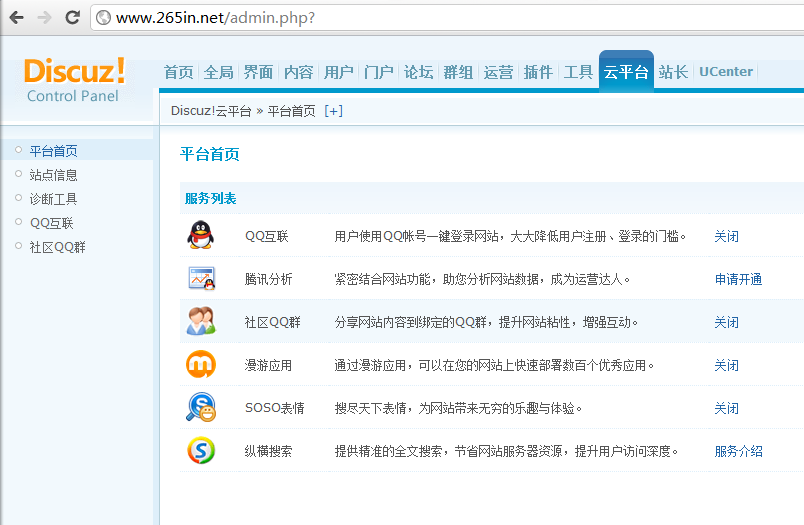Open the 门户 top menu
Viewport: 804px width, 525px height.
[378, 72]
